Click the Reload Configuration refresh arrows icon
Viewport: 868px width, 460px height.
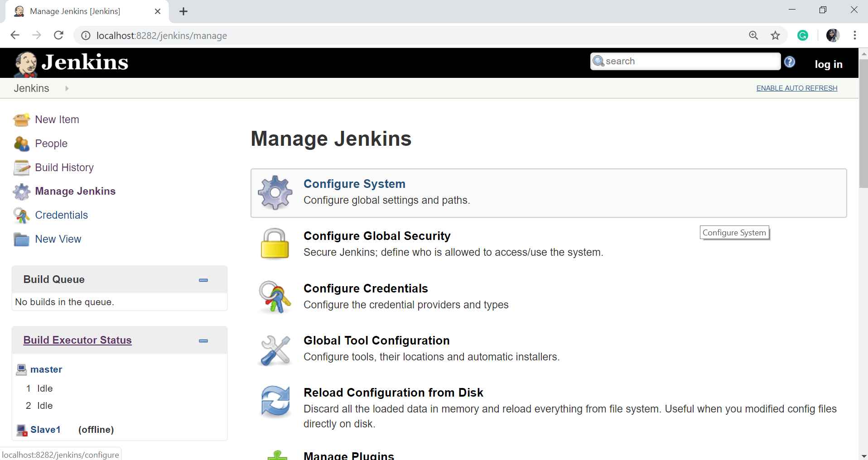(275, 401)
